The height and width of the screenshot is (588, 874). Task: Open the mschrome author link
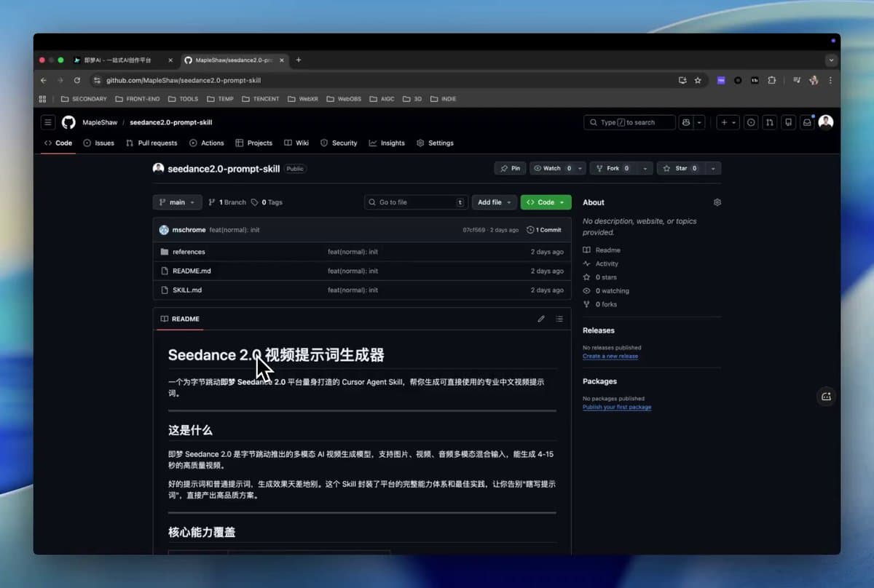pos(189,230)
